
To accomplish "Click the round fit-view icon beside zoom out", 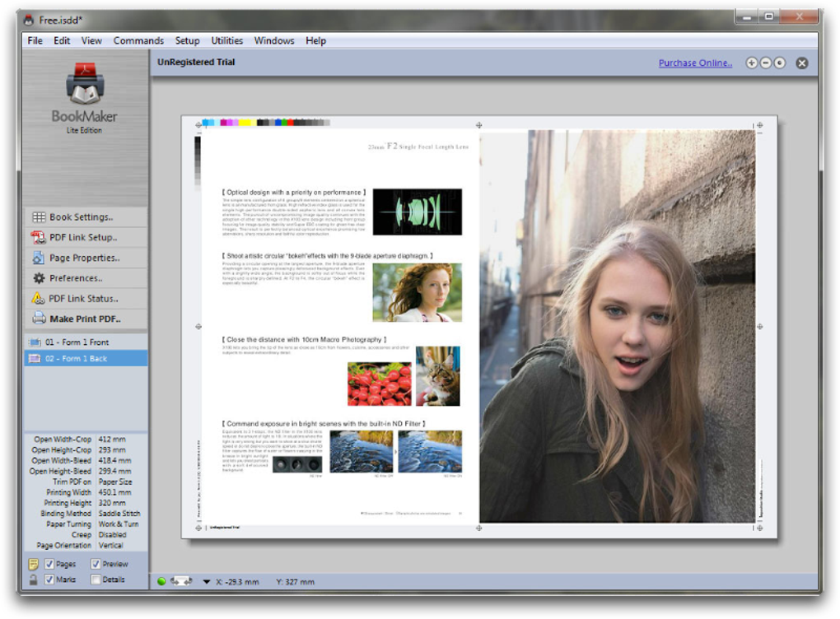I will pyautogui.click(x=780, y=63).
